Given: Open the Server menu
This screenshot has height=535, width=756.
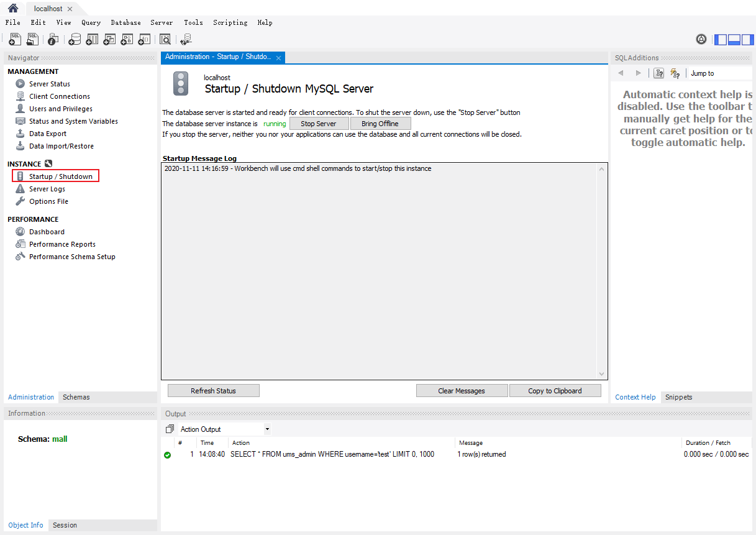Looking at the screenshot, I should pos(162,22).
